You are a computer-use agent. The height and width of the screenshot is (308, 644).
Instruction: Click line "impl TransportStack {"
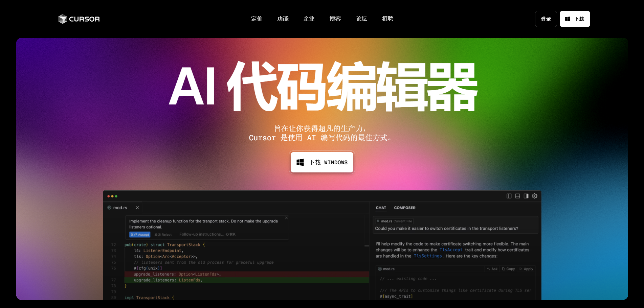(x=149, y=298)
